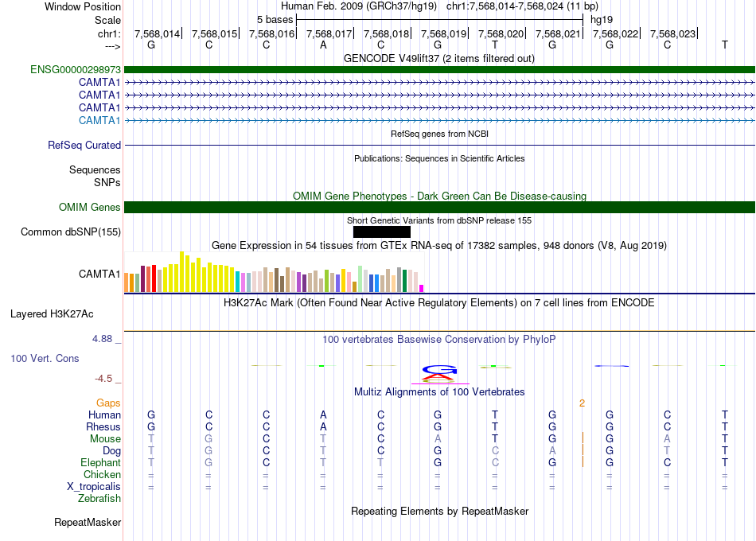This screenshot has height=541, width=756.
Task: Click the GTEx Gene Expression track title
Action: [x=439, y=245]
